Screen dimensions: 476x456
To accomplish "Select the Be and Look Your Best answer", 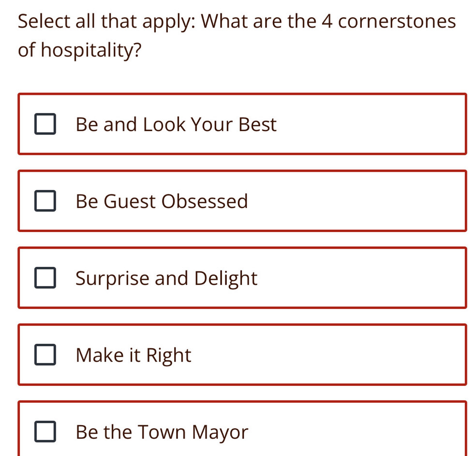I will pos(242,124).
